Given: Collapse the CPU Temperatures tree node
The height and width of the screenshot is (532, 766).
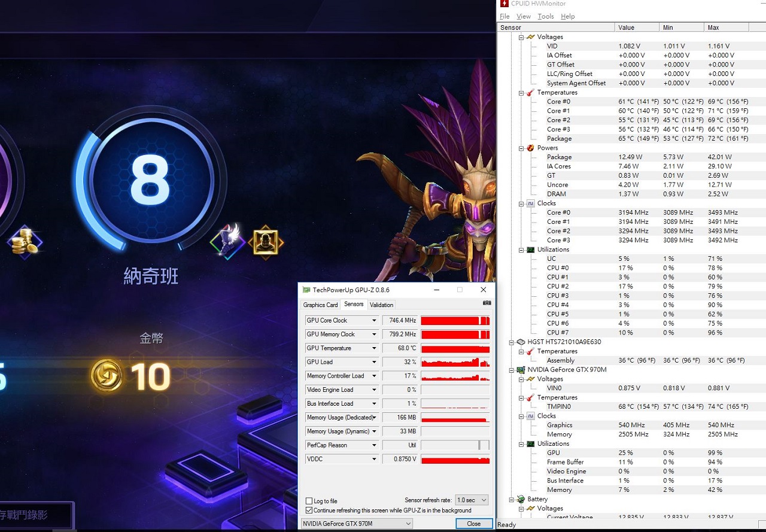Looking at the screenshot, I should pyautogui.click(x=521, y=93).
